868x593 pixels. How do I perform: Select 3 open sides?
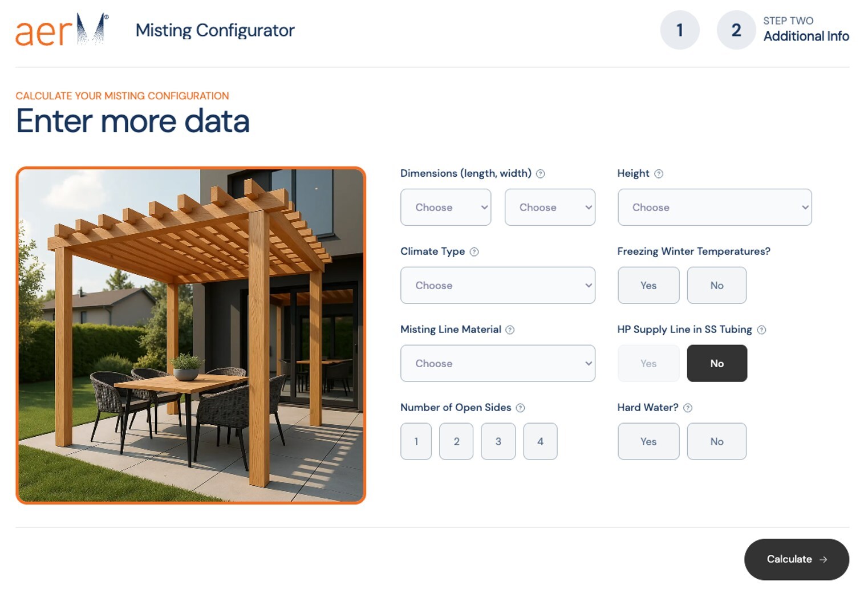coord(498,441)
